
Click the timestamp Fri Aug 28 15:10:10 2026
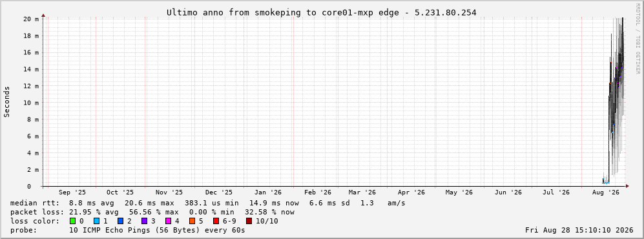coord(579,231)
